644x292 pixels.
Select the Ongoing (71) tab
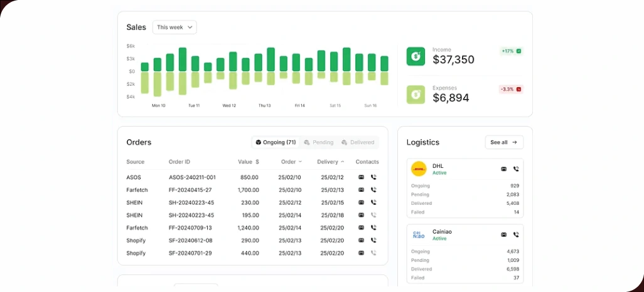coord(276,142)
